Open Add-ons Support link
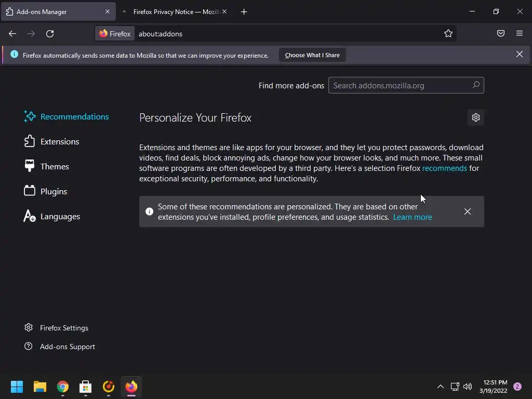Screen dimensions: 532x399 [x=60, y=347]
